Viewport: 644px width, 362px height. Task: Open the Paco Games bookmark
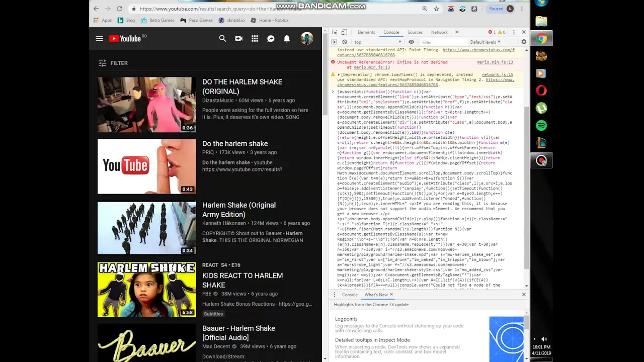pos(197,21)
